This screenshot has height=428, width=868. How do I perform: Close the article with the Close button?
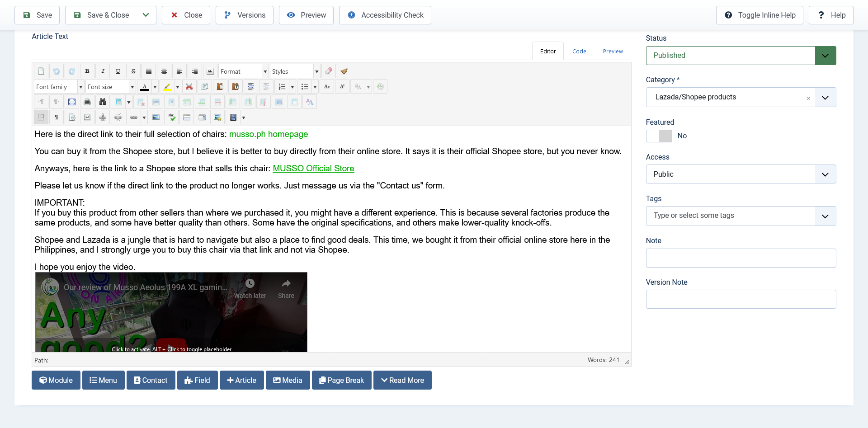point(186,15)
